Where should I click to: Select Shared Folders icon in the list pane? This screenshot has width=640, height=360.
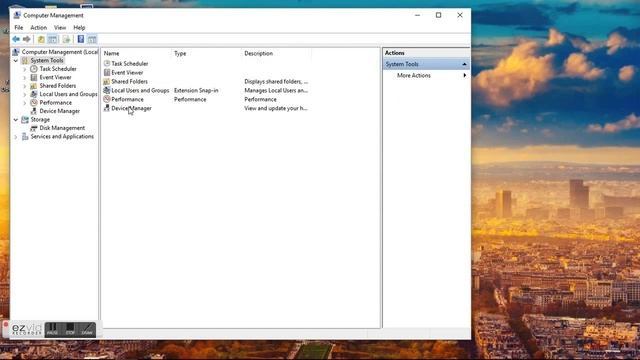[107, 81]
